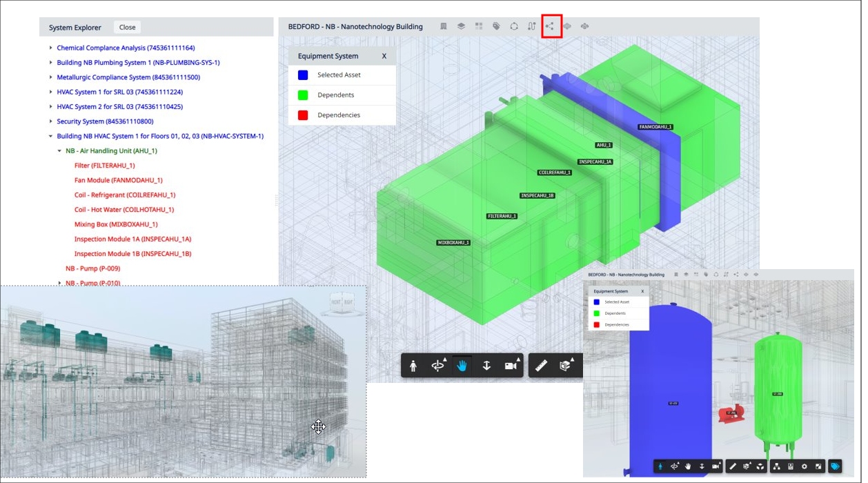Open properties panel icon in tank viewer toolbar
Viewport: 868px width, 483px height.
click(x=791, y=466)
